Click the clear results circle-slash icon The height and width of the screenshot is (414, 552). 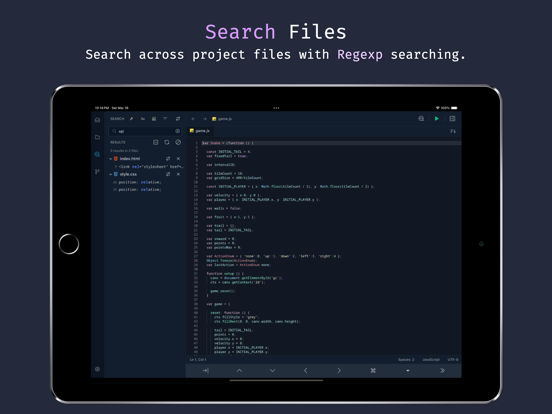(178, 142)
